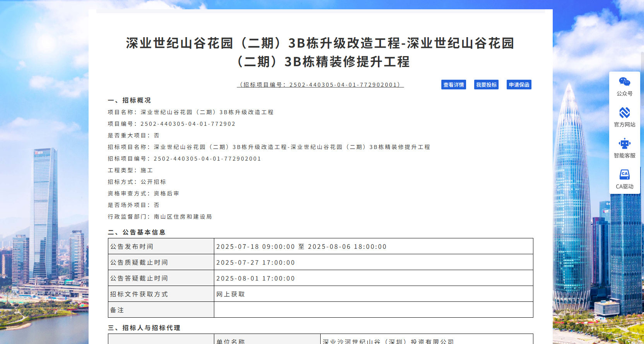The width and height of the screenshot is (644, 344).
Task: Click the 是否重大项目: 否 line
Action: point(134,135)
